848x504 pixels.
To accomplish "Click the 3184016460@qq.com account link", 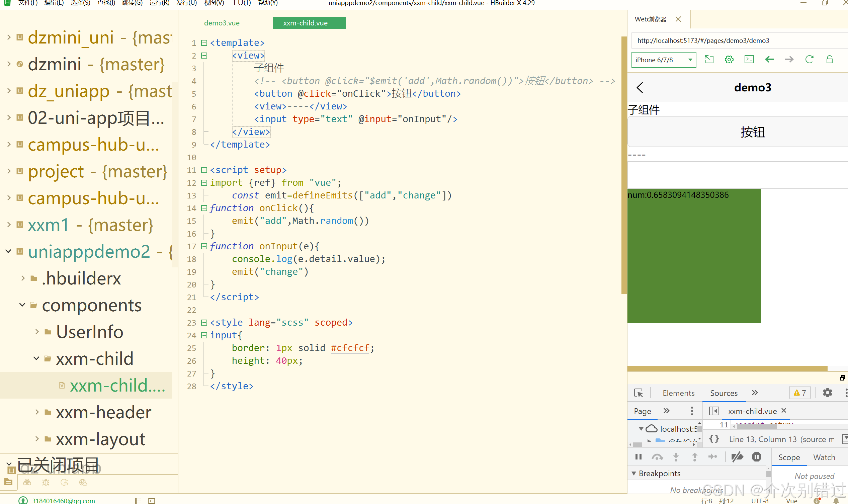I will [63, 500].
